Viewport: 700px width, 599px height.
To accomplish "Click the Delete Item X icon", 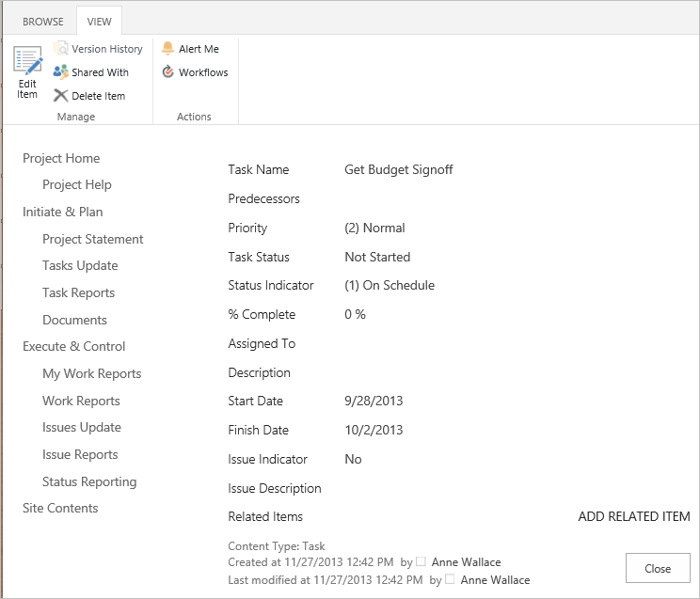I will coord(61,96).
